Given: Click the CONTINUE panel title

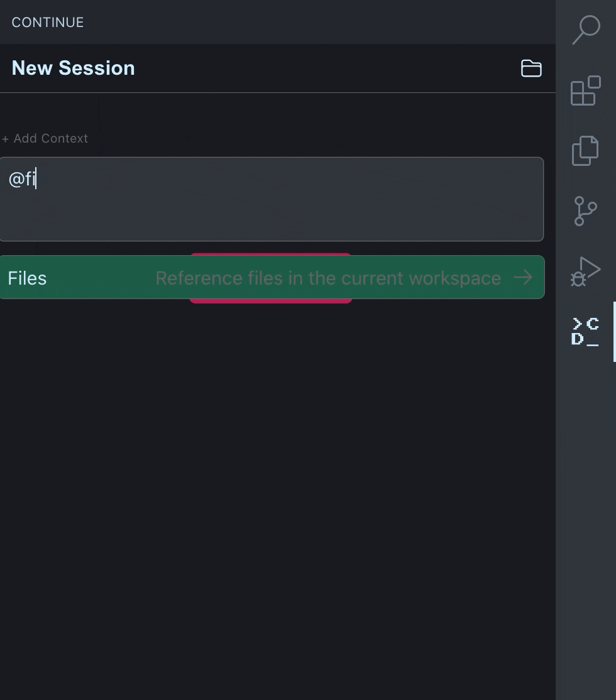Looking at the screenshot, I should (47, 22).
